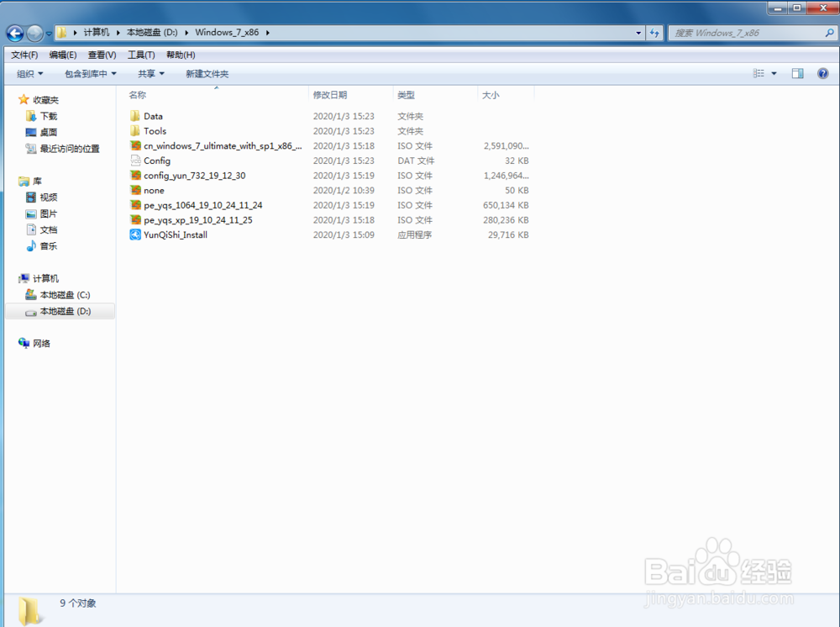Click the large folder icon in details pane

30,610
